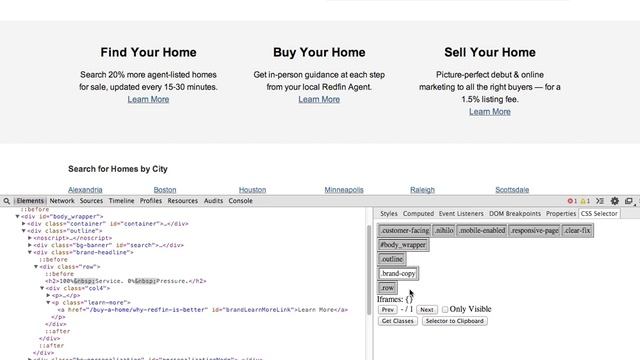Open the DevTools warnings counter

click(585, 201)
